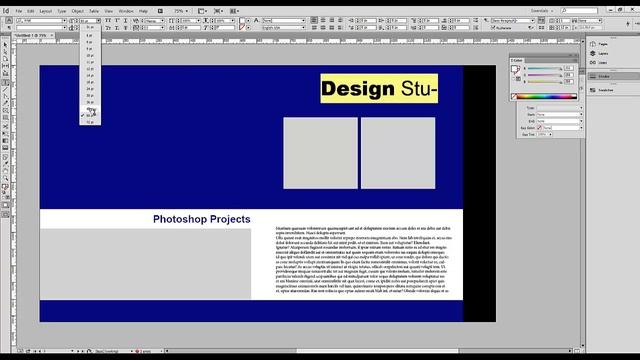Select the Direct Selection tool

click(x=5, y=52)
